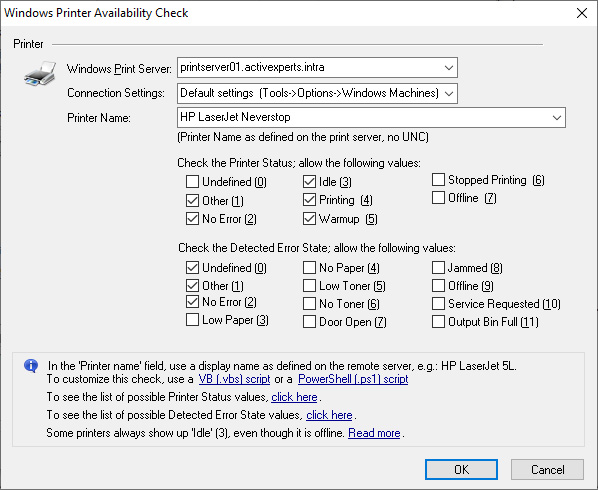Click the printer icon beside Windows Print Server
598x490 pixels.
point(40,74)
